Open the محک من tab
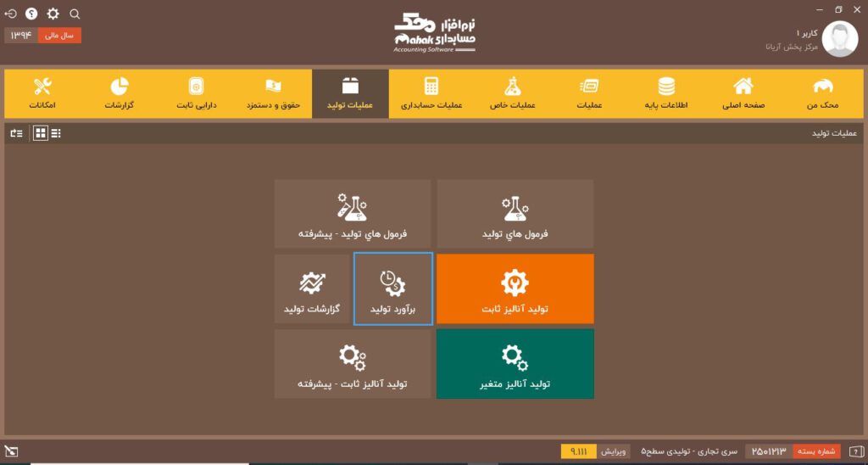The image size is (868, 465). pos(822,93)
